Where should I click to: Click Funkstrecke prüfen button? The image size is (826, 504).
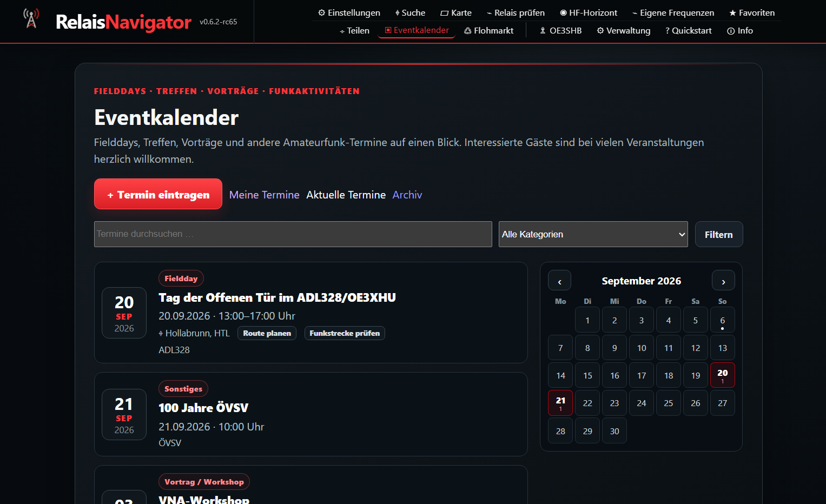click(345, 333)
